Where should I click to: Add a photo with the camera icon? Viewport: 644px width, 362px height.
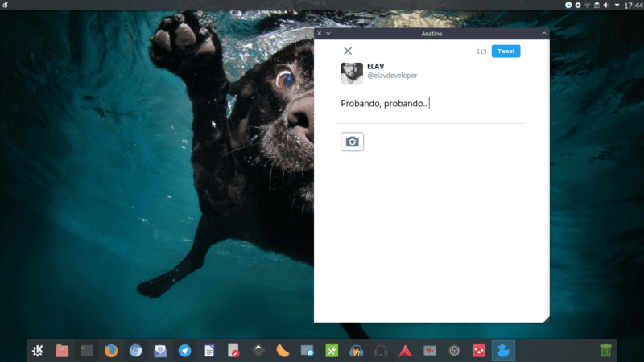click(352, 142)
